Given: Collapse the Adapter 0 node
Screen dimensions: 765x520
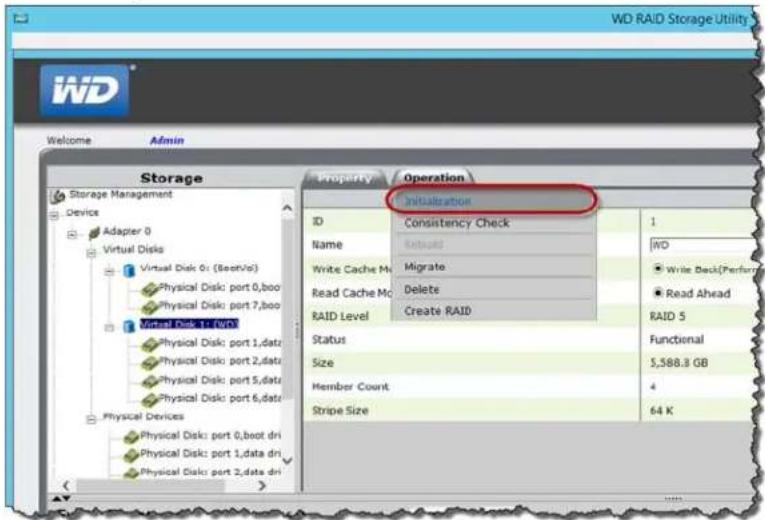Looking at the screenshot, I should tap(72, 235).
